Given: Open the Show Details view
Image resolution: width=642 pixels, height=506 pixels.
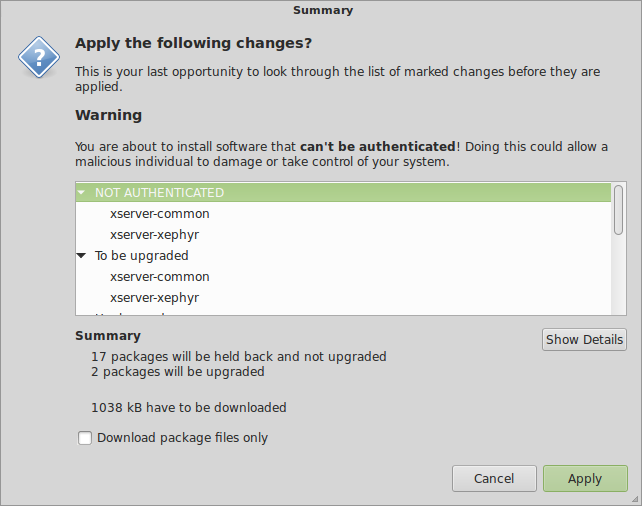Looking at the screenshot, I should [x=584, y=339].
